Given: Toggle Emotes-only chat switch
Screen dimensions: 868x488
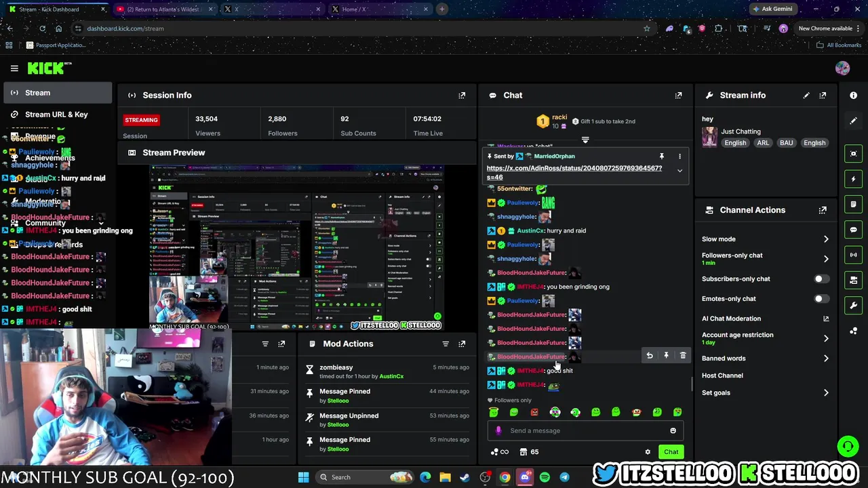Looking at the screenshot, I should tap(821, 299).
